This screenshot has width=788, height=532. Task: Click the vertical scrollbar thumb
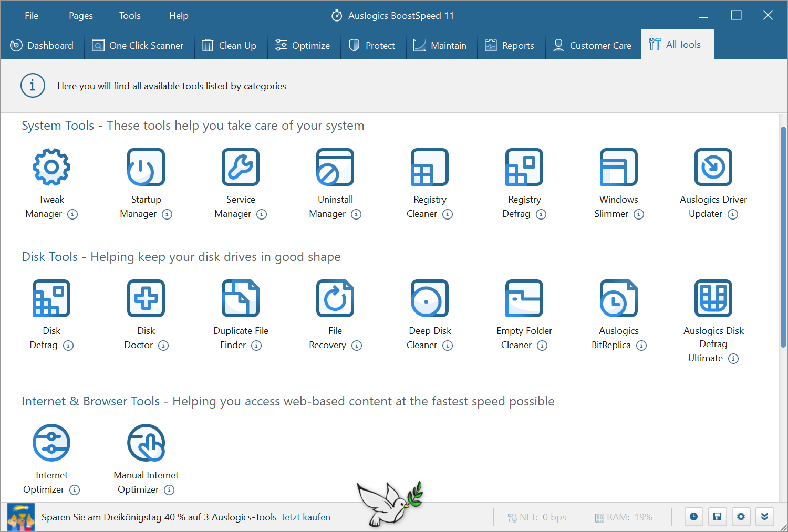click(x=783, y=236)
